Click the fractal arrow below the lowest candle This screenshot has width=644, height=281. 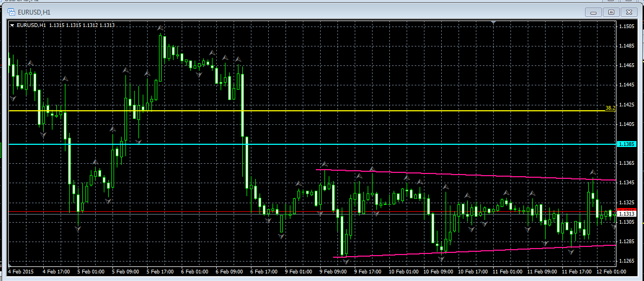(346, 262)
